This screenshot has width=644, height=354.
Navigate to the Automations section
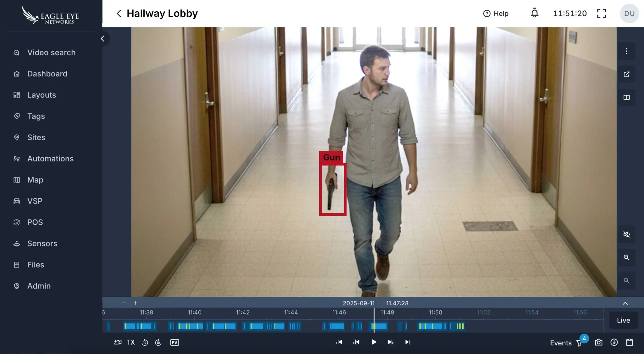[x=50, y=159]
